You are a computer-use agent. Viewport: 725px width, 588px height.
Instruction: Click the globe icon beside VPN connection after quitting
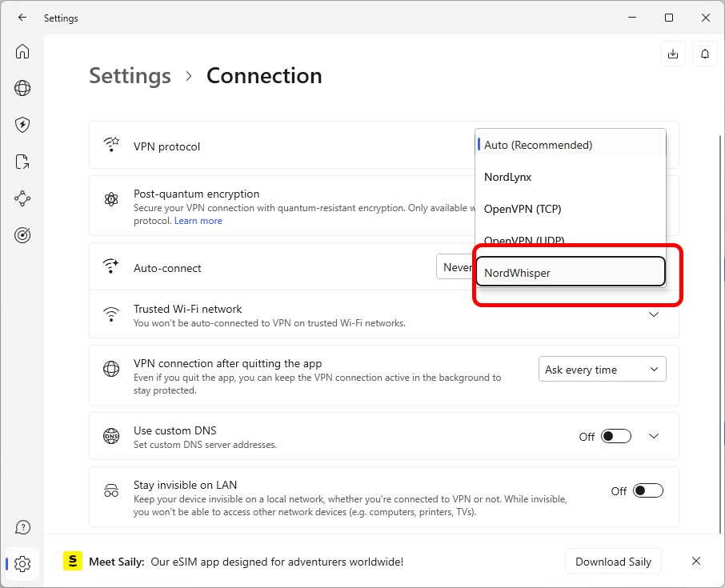[111, 369]
